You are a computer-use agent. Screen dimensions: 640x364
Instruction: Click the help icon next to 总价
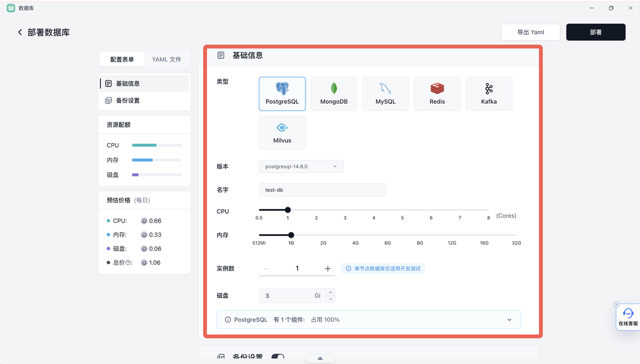[128, 263]
